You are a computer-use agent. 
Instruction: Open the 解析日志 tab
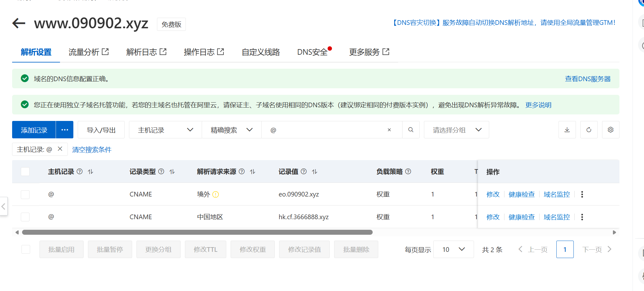[x=146, y=52]
